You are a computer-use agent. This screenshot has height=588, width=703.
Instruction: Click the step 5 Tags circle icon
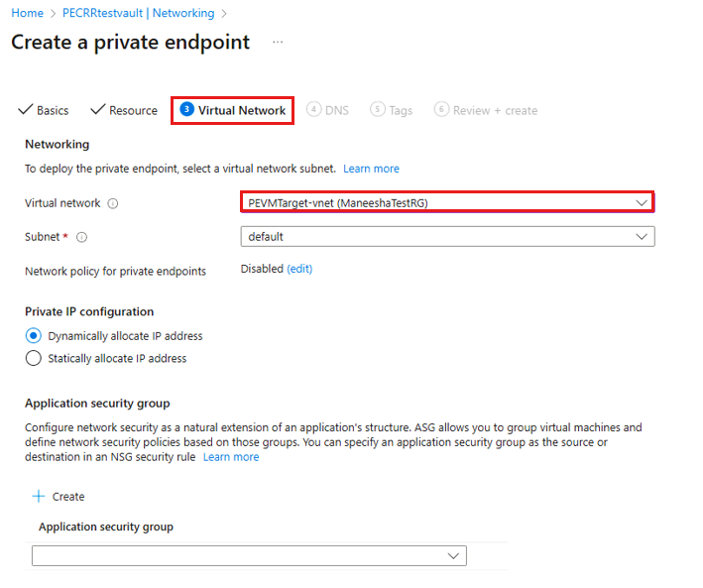378,109
